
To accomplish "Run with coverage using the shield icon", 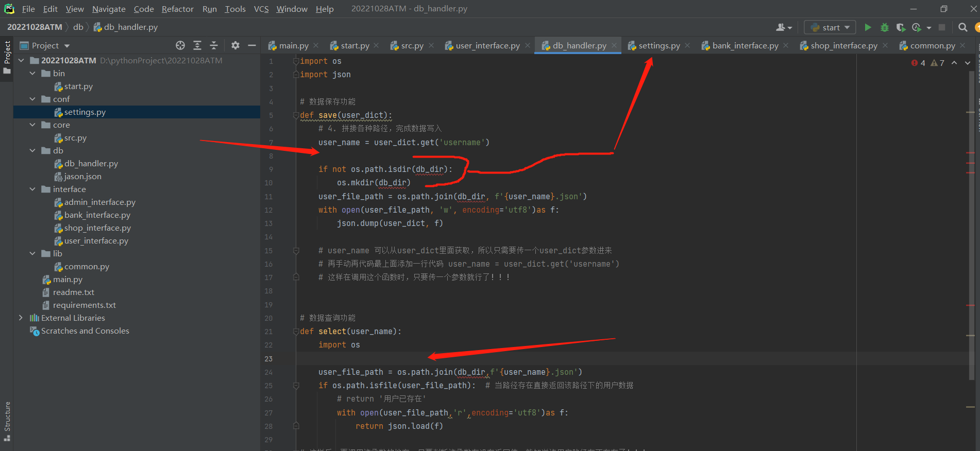I will click(x=901, y=27).
